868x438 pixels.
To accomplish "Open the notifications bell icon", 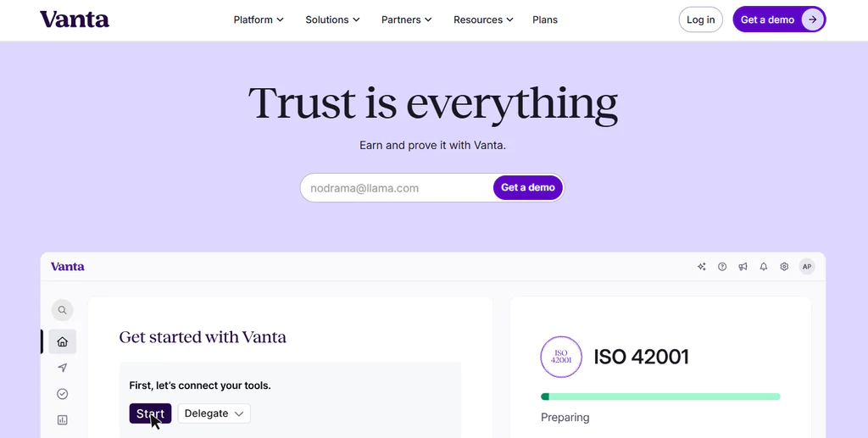I will (x=764, y=267).
